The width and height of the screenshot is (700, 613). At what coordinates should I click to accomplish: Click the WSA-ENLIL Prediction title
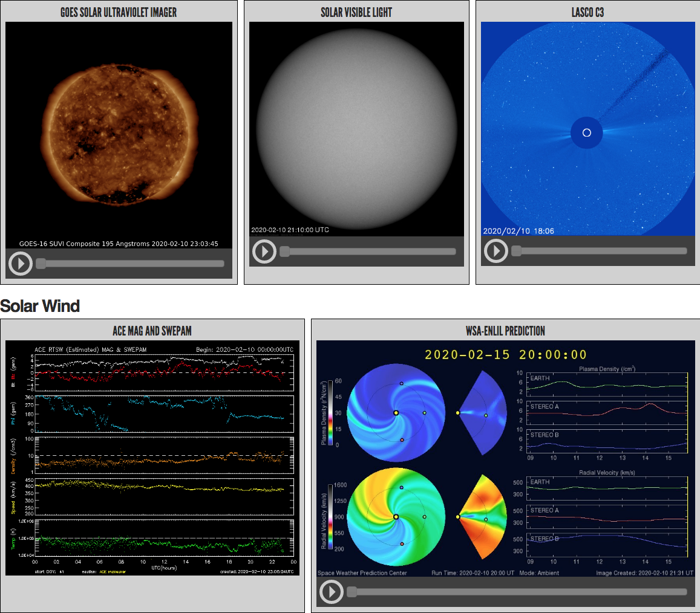[x=505, y=331]
